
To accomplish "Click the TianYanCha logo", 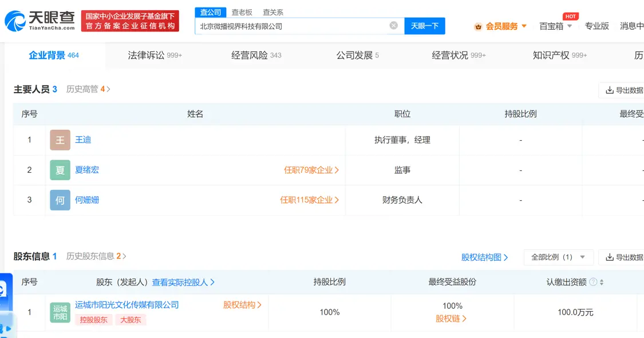I will coord(40,21).
